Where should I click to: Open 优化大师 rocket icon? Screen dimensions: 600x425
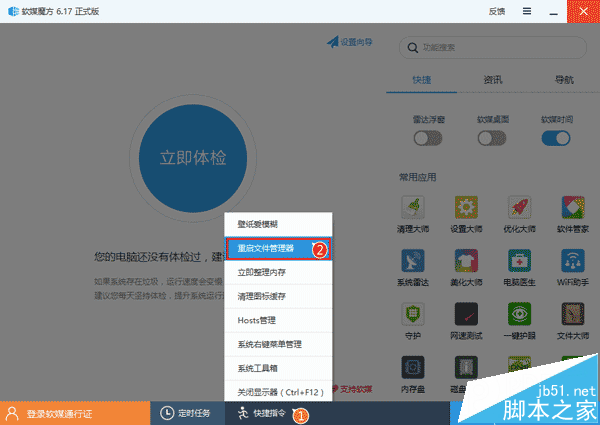[x=519, y=207]
